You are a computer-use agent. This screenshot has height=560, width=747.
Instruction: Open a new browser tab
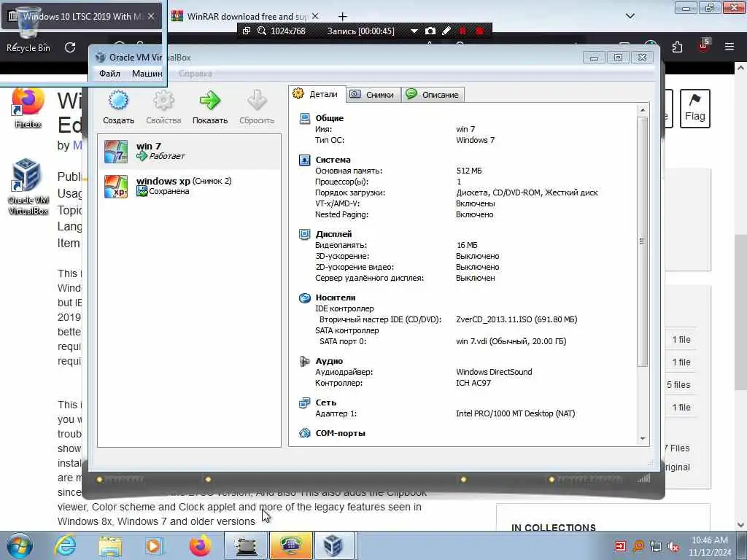pyautogui.click(x=342, y=17)
